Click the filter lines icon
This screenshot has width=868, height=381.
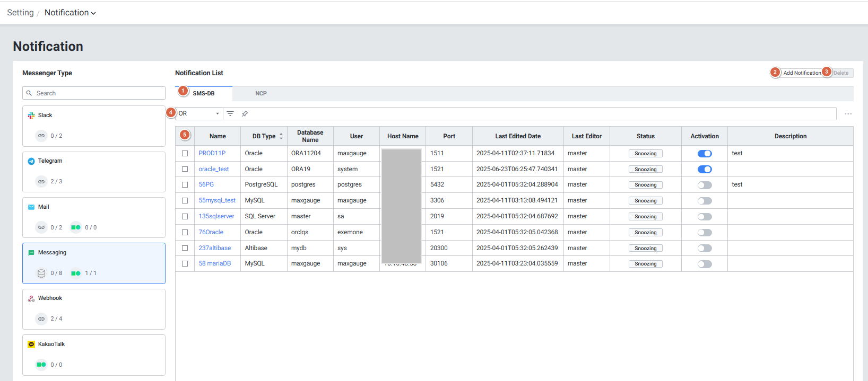(x=230, y=113)
